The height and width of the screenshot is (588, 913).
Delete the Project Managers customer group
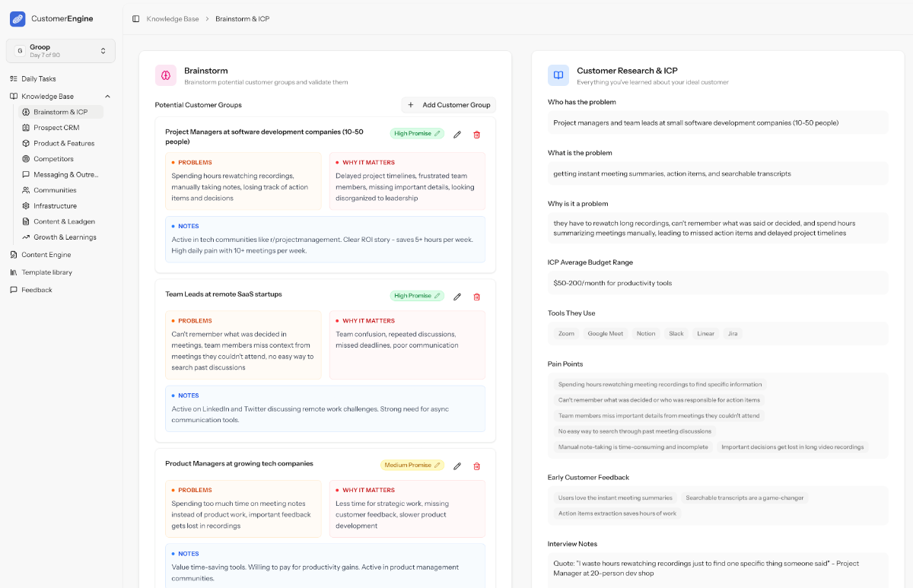[x=477, y=135]
